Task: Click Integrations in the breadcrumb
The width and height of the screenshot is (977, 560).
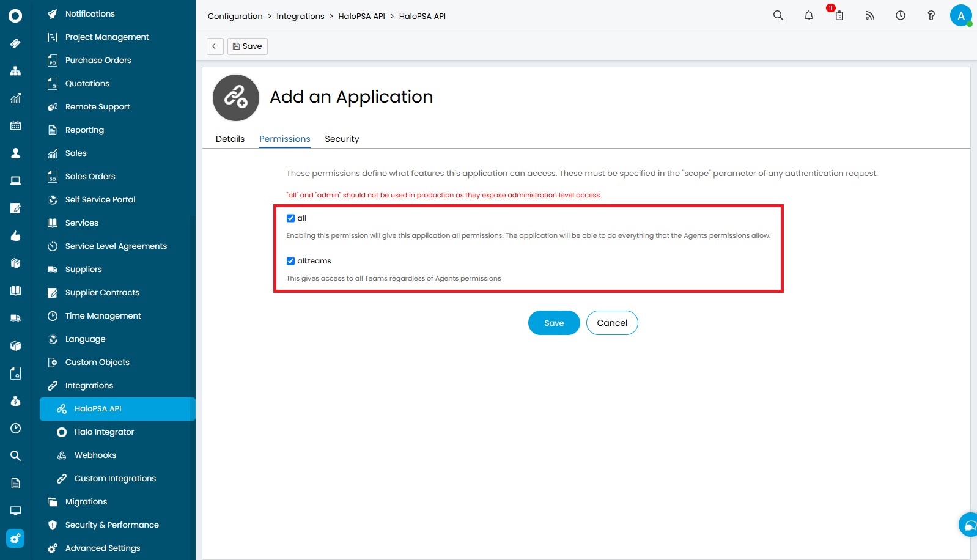Action: tap(300, 17)
